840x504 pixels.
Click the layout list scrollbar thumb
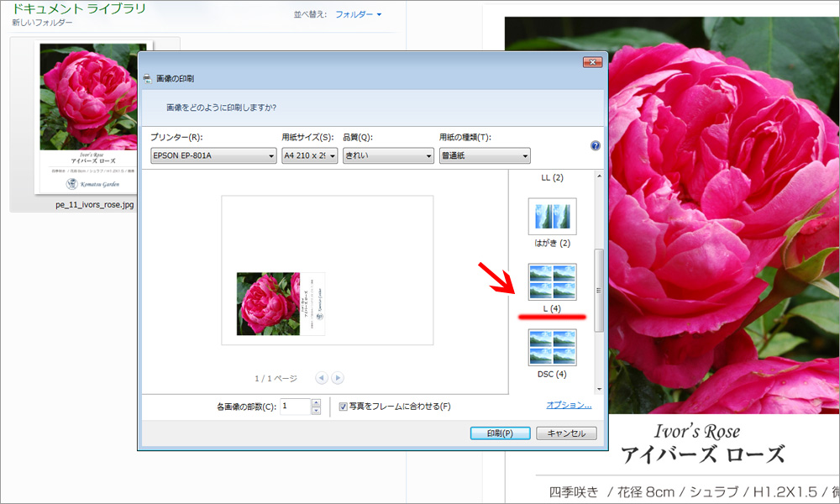[x=599, y=291]
